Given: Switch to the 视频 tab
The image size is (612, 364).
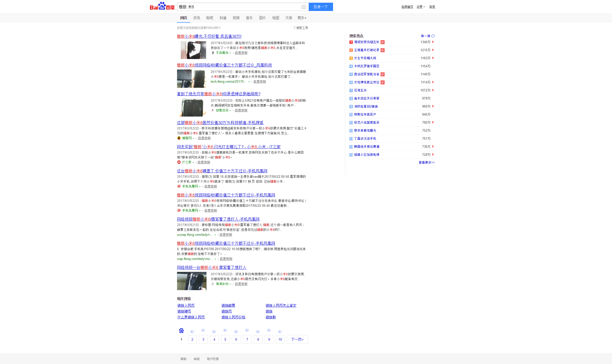Looking at the screenshot, I should (236, 18).
